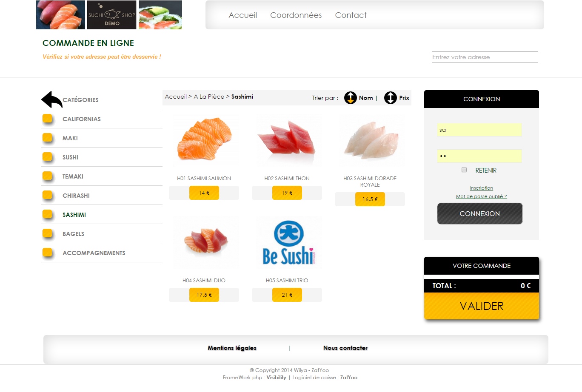Viewport: 582px width, 392px height.
Task: Add H02 Sashimi Thon via 19 € button
Action: (287, 193)
